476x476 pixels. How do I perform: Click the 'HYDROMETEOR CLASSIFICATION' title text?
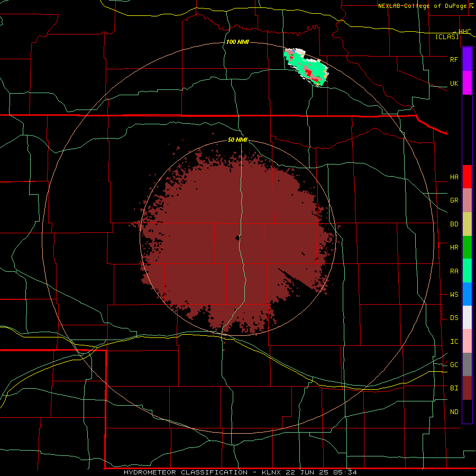[186, 472]
